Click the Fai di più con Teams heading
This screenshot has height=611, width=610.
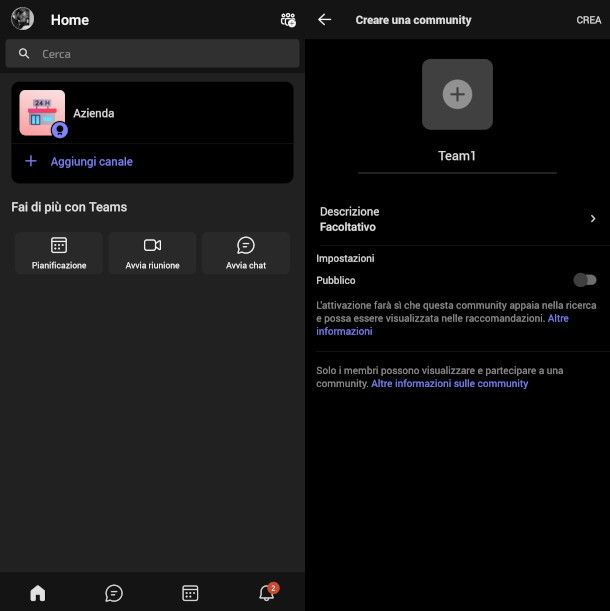coord(69,207)
